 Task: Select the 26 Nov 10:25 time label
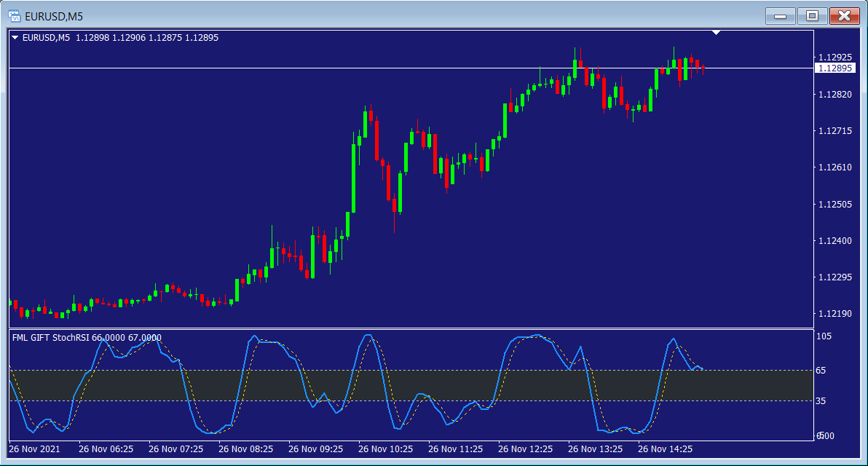pyautogui.click(x=386, y=449)
